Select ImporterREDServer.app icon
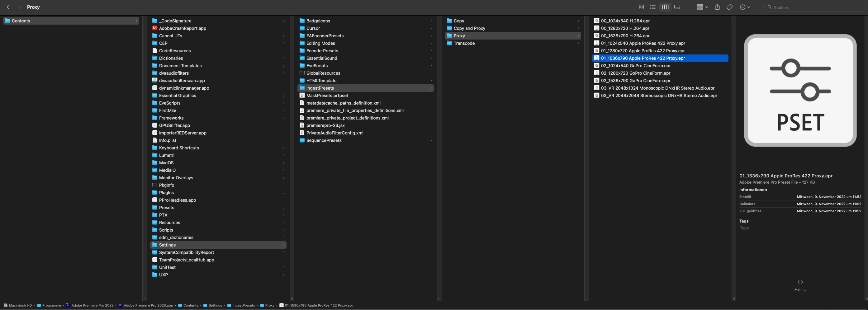 155,133
